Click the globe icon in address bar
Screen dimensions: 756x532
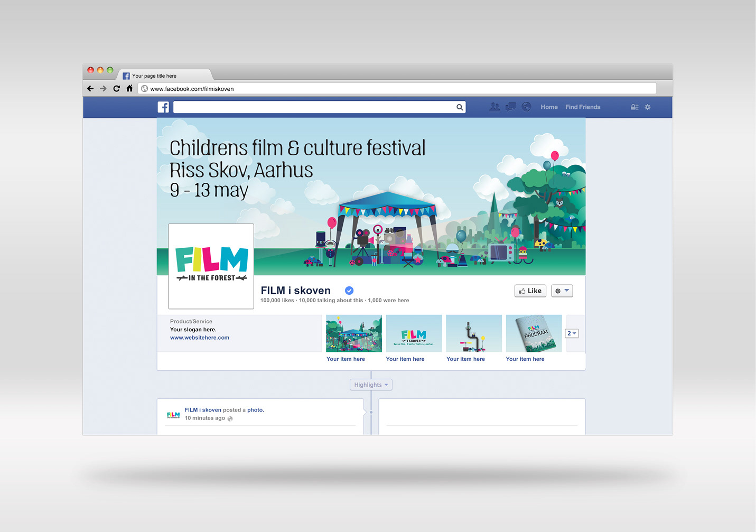144,89
